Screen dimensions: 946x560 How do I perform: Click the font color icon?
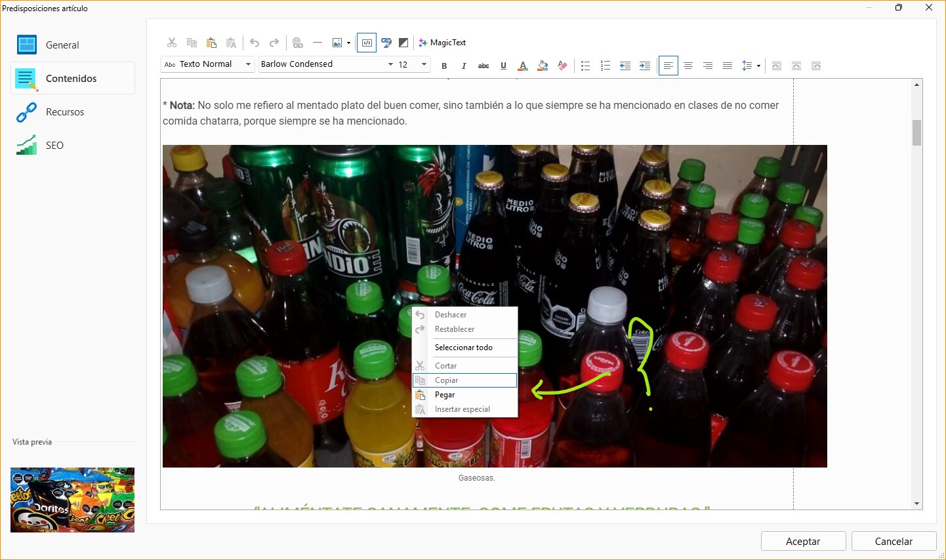click(x=523, y=66)
